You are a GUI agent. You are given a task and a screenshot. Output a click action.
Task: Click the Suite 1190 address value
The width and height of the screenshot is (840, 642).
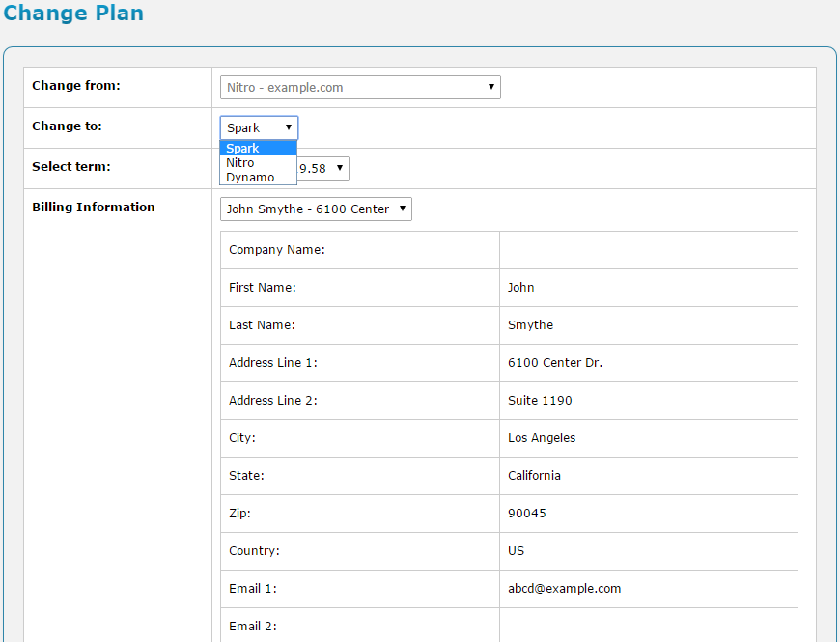pos(540,401)
